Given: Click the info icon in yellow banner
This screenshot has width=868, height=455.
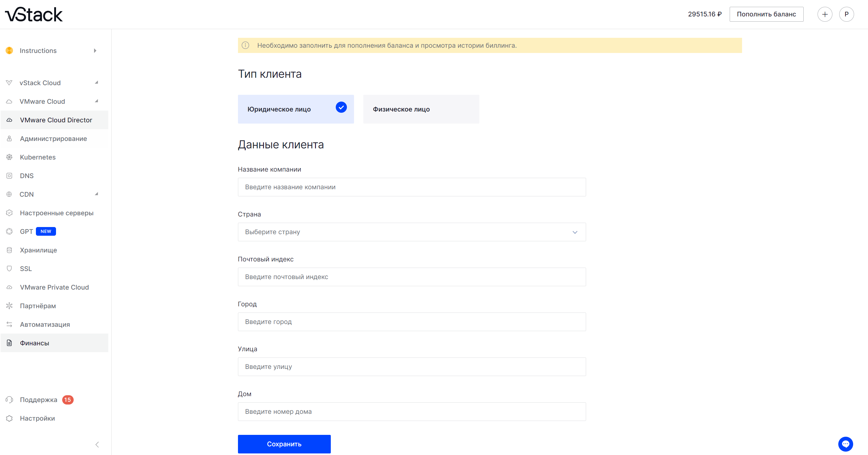Looking at the screenshot, I should [x=245, y=45].
